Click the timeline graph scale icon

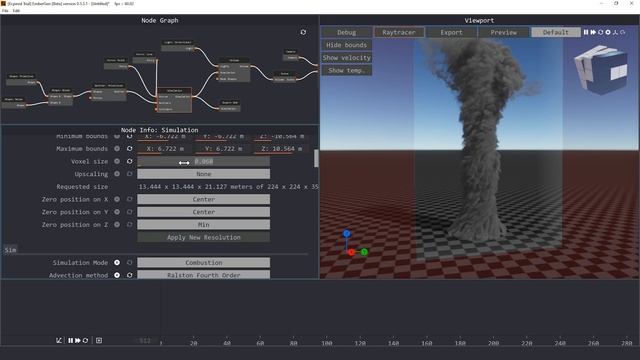tap(59, 340)
